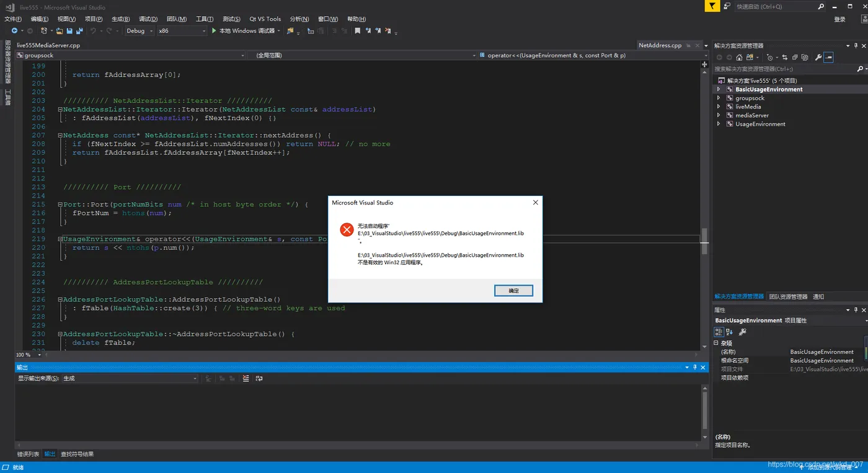Click the new project toolbar icon

(x=44, y=31)
